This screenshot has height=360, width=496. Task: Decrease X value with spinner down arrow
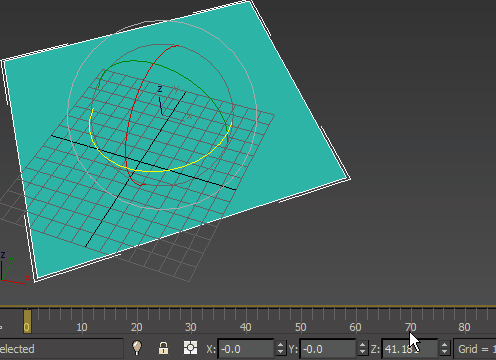click(x=281, y=353)
